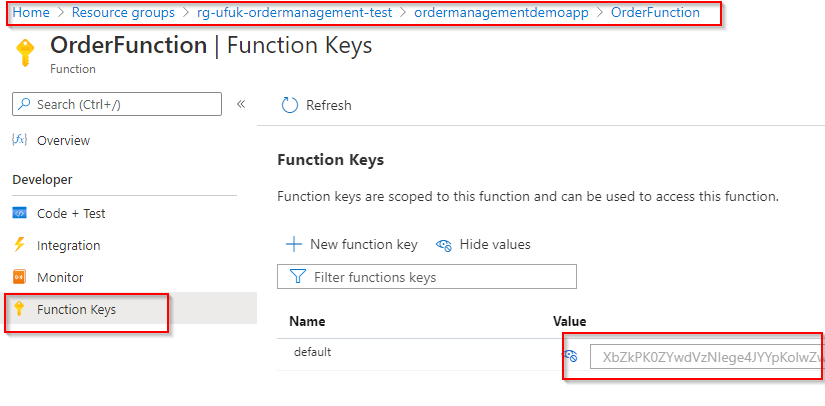Click the Overview function fx icon
The width and height of the screenshot is (825, 406).
[19, 140]
